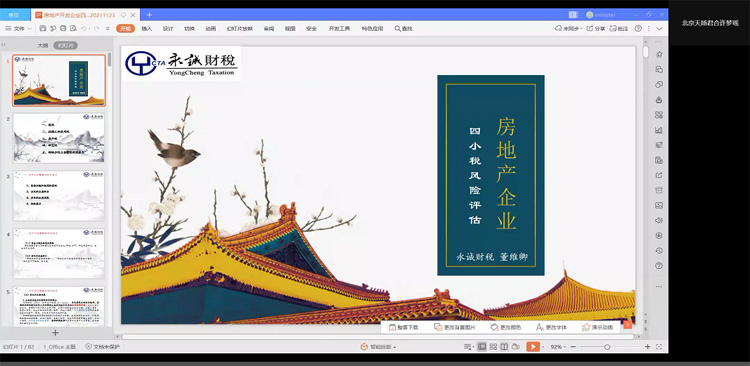The height and width of the screenshot is (366, 750).
Task: Open the 文件 menu dropdown
Action: coord(19,29)
